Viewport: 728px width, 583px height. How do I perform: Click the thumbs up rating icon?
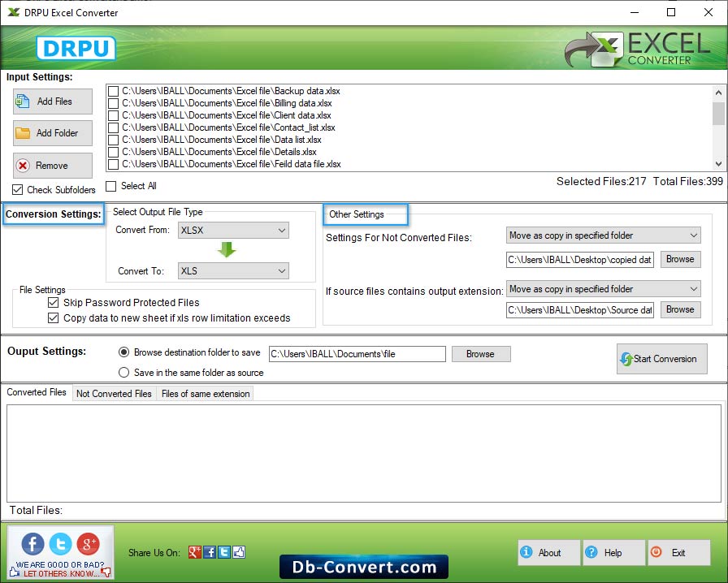(x=14, y=572)
